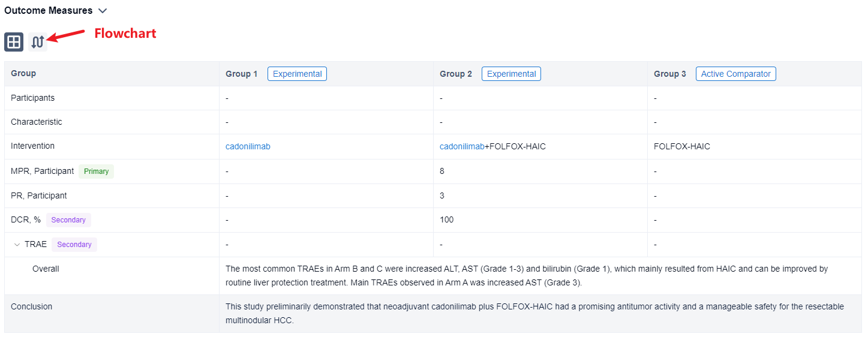Click the MPR value 8 cell

[x=442, y=171]
